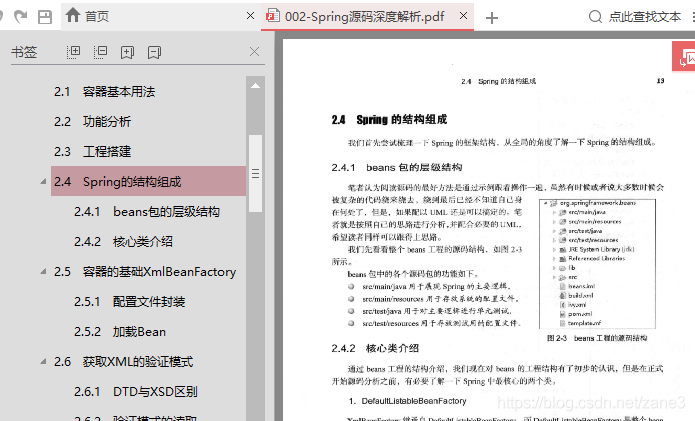
Task: Click the 书签 panel title
Action: tap(24, 52)
